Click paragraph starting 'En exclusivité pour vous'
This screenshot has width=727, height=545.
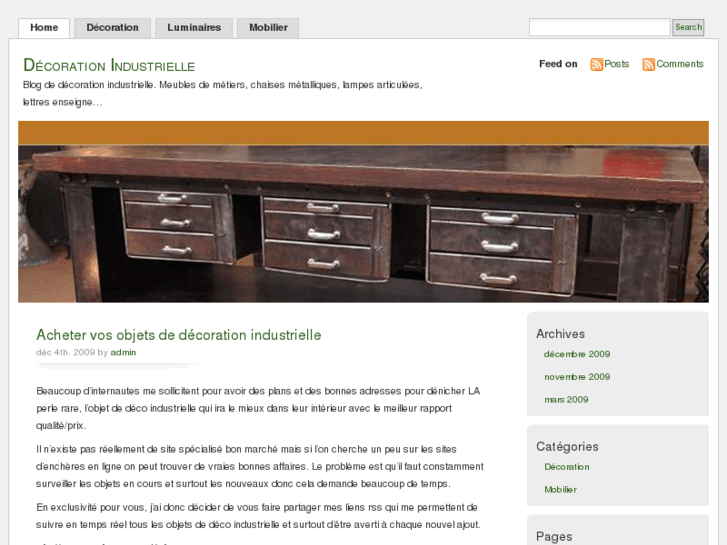258,516
